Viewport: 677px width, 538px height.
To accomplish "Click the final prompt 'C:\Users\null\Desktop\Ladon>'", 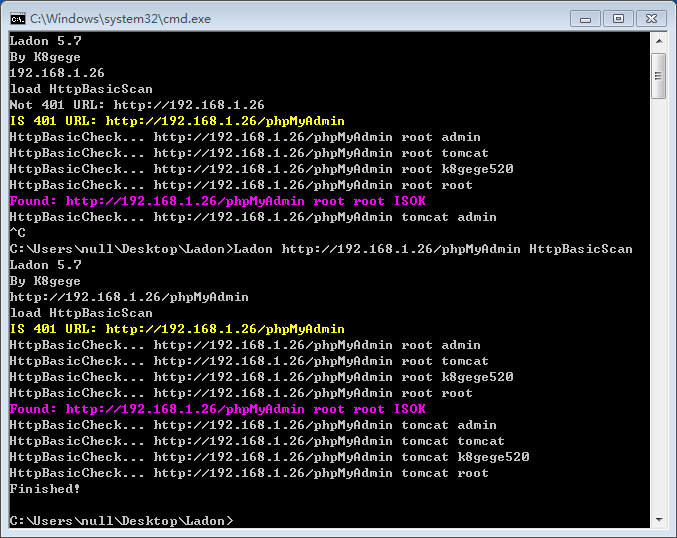I will coord(121,521).
